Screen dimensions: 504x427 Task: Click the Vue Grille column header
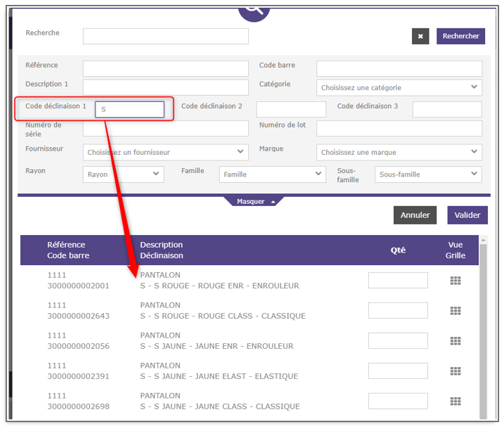(x=455, y=250)
